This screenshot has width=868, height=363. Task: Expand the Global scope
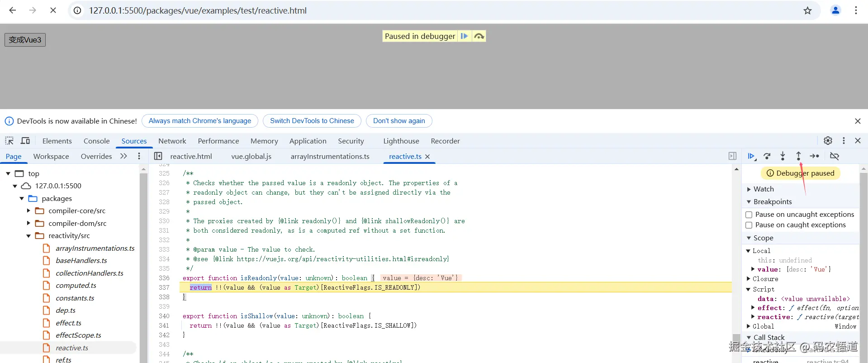[748, 326]
